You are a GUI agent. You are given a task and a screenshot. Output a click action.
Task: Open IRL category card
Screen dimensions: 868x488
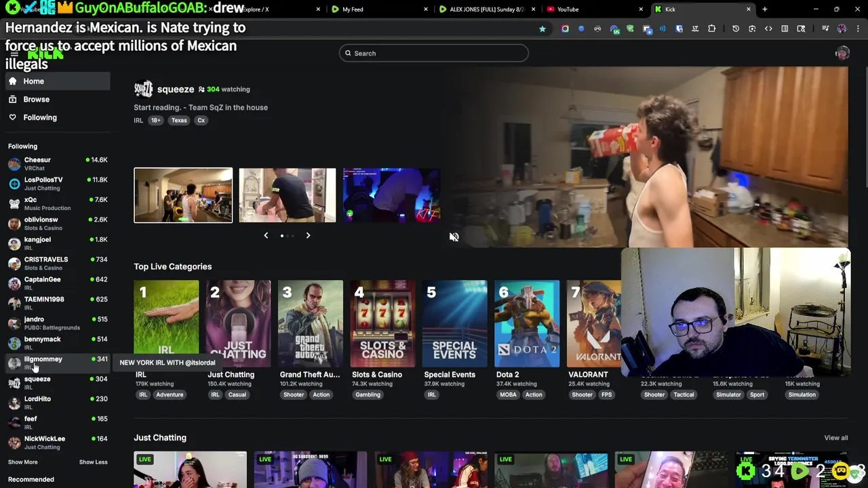[166, 323]
